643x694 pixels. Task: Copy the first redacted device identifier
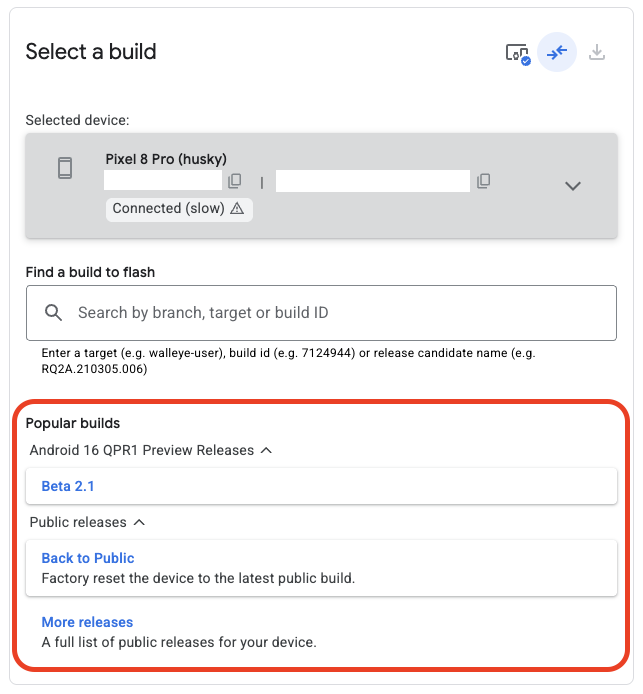[x=235, y=181]
